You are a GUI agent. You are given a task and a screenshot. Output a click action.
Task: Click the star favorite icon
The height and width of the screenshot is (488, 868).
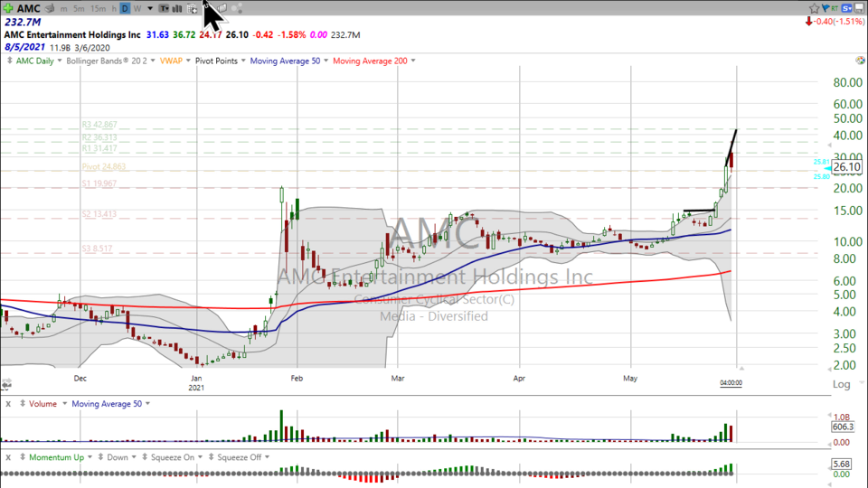point(813,8)
